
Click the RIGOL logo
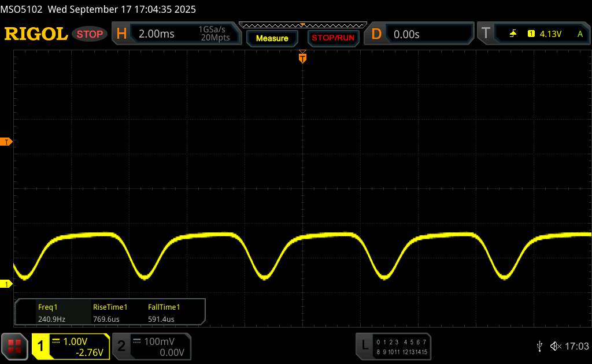click(x=36, y=34)
